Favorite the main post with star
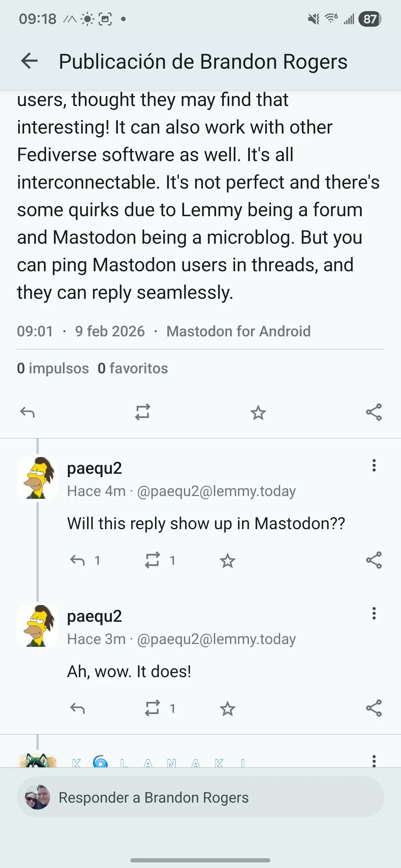 pyautogui.click(x=258, y=412)
